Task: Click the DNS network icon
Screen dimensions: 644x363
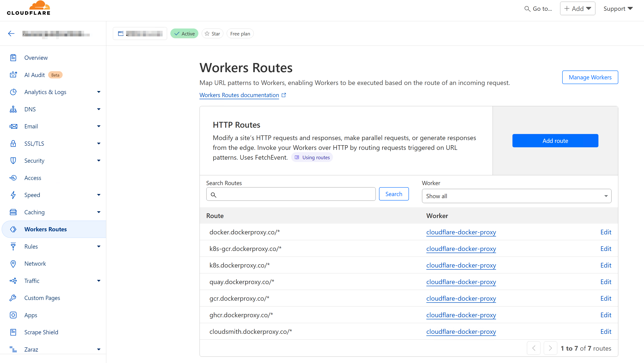Action: pos(13,109)
